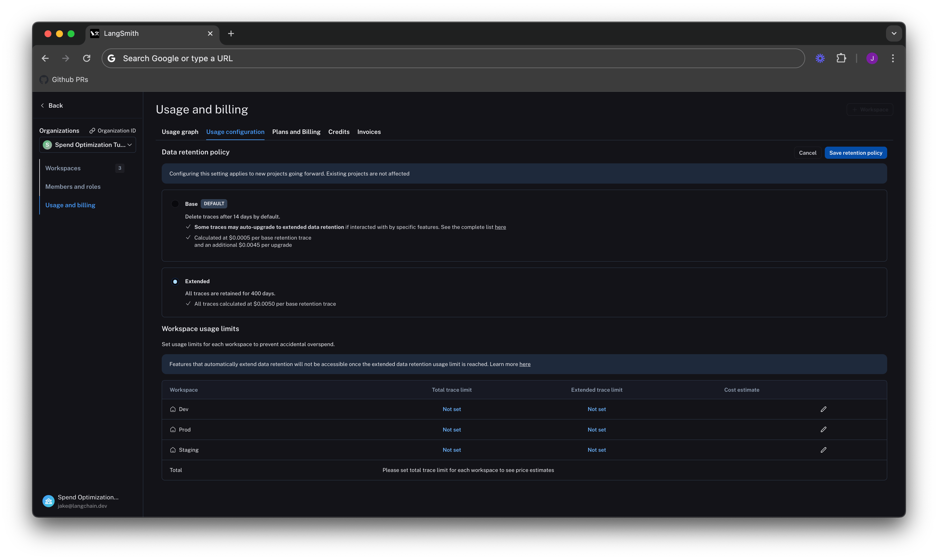Image resolution: width=938 pixels, height=560 pixels.
Task: Click the 'Workspace usage limits' heading
Action: (200, 329)
